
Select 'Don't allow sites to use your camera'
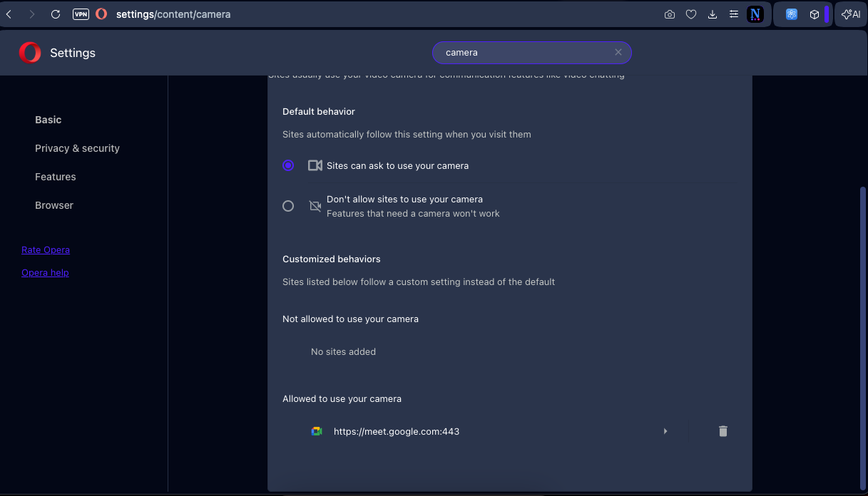click(x=288, y=206)
